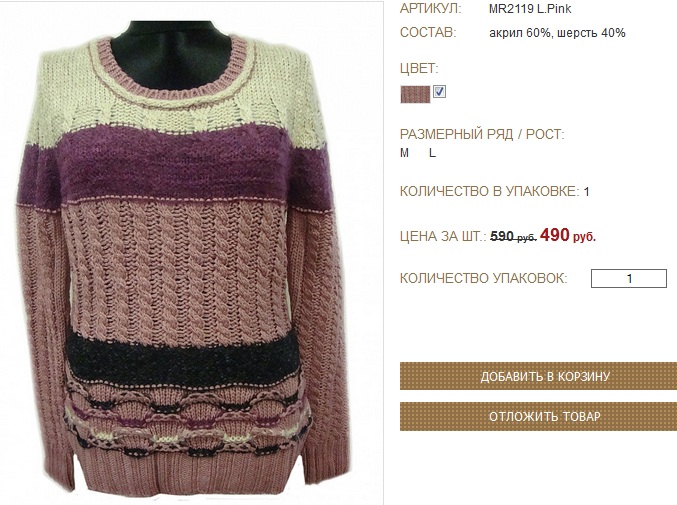The image size is (677, 505).
Task: Click the red 490 руб. sale price
Action: pos(568,236)
